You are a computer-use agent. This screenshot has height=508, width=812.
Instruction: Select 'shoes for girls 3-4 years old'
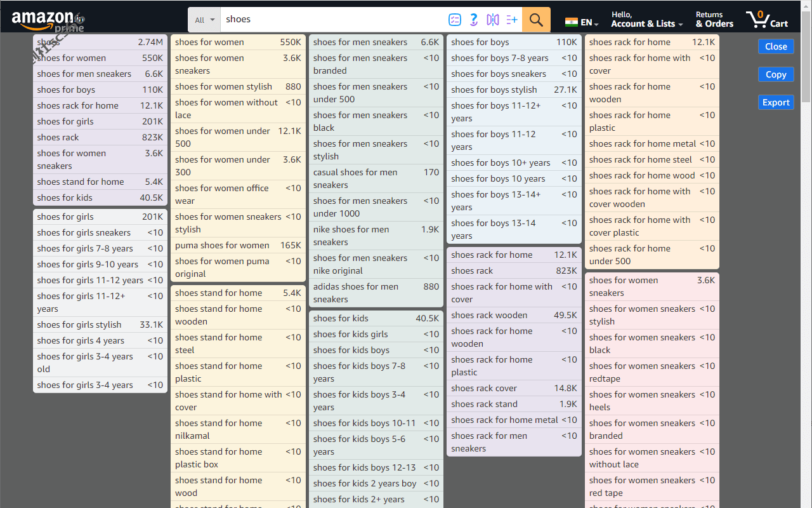(100, 363)
